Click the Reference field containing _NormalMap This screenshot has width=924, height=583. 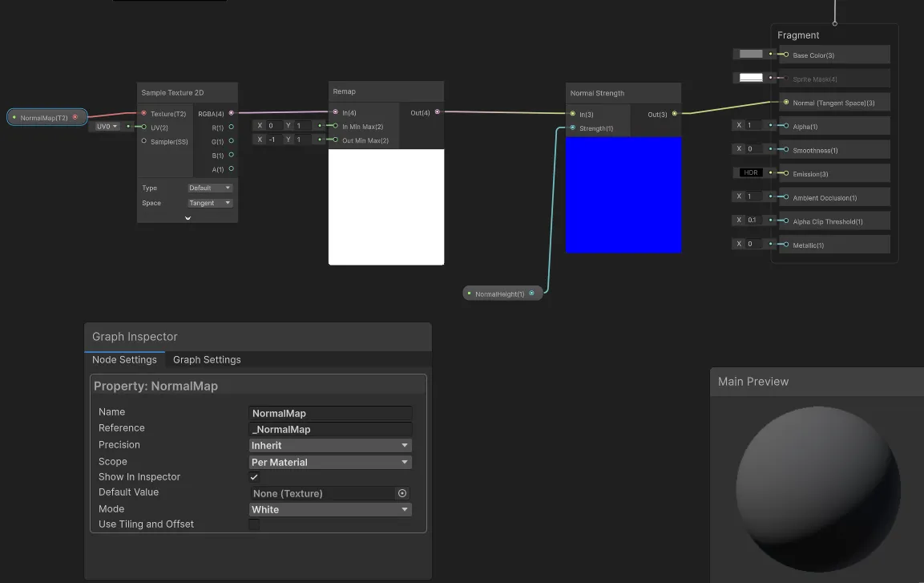point(329,429)
